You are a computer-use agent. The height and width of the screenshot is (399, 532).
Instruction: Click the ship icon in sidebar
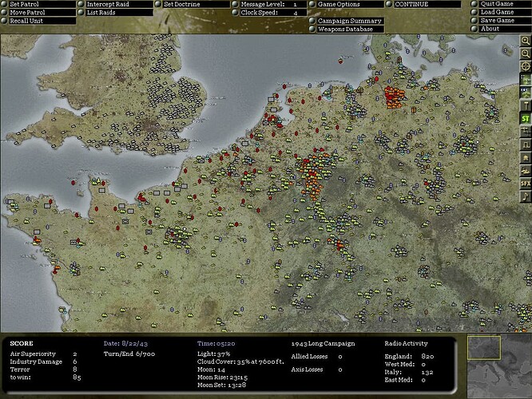526,170
